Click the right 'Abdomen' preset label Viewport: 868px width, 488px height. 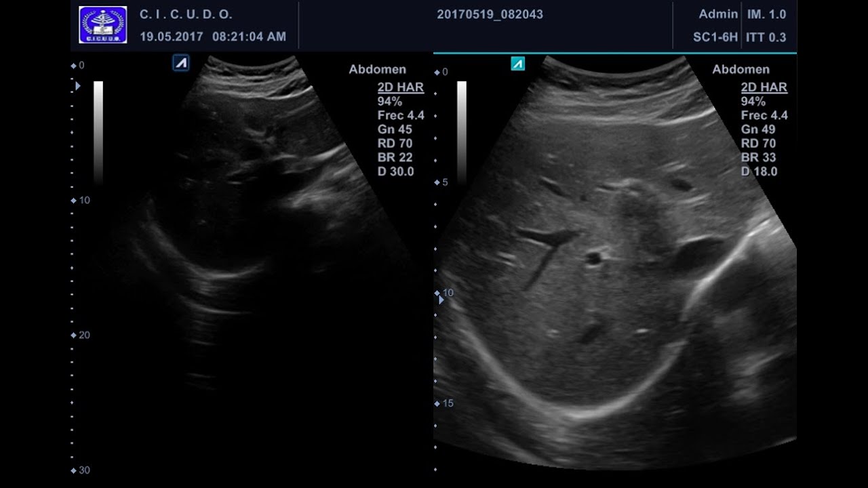741,69
